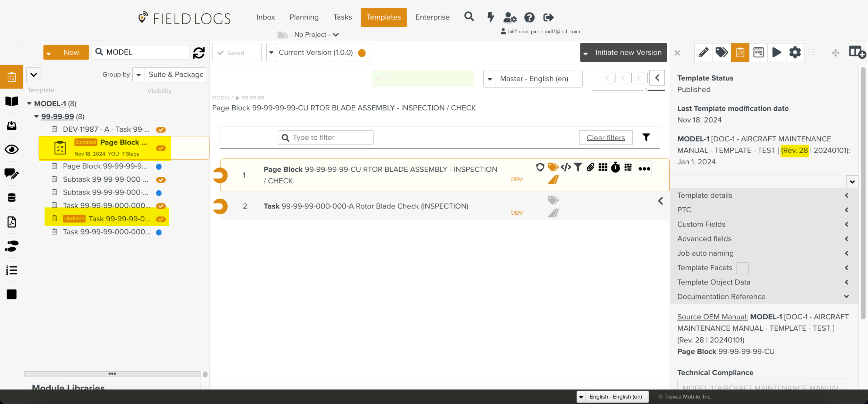This screenshot has width=868, height=404.
Task: Click the orange Current Version status dot
Action: [361, 53]
